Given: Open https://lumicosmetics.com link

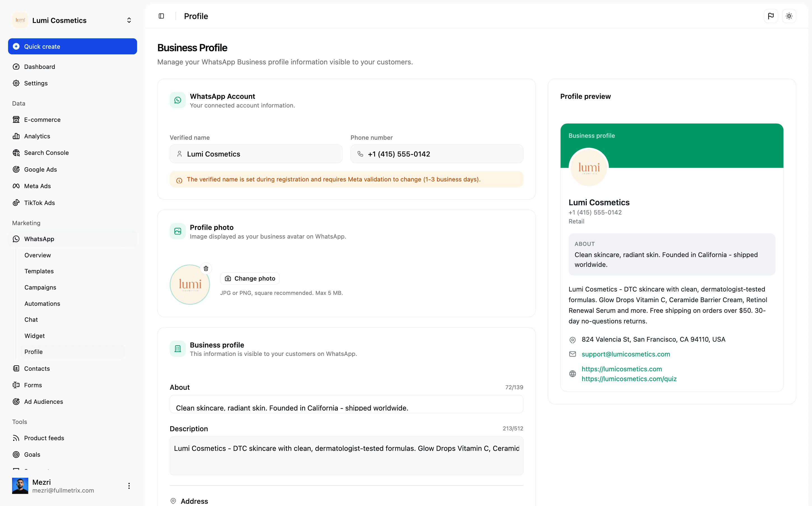Looking at the screenshot, I should [622, 369].
